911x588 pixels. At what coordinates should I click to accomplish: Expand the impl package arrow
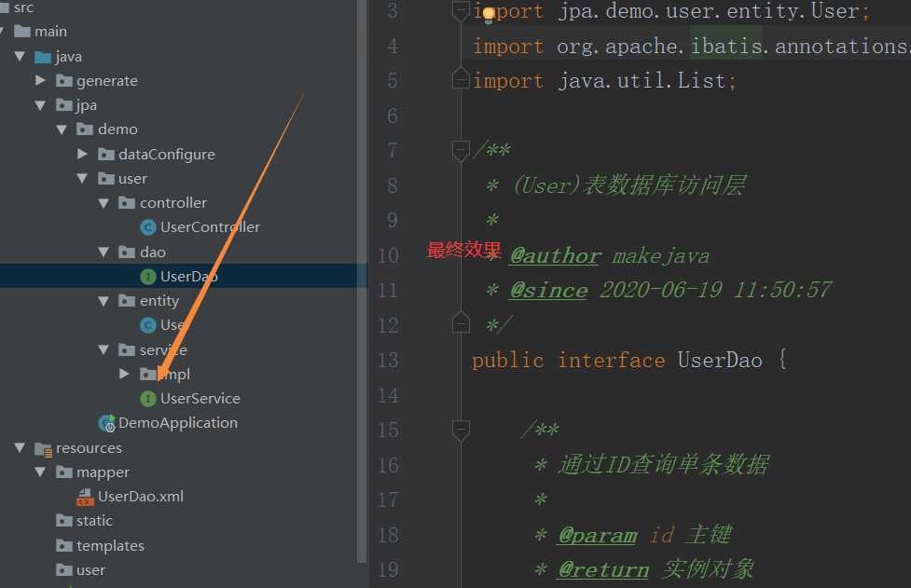click(124, 374)
